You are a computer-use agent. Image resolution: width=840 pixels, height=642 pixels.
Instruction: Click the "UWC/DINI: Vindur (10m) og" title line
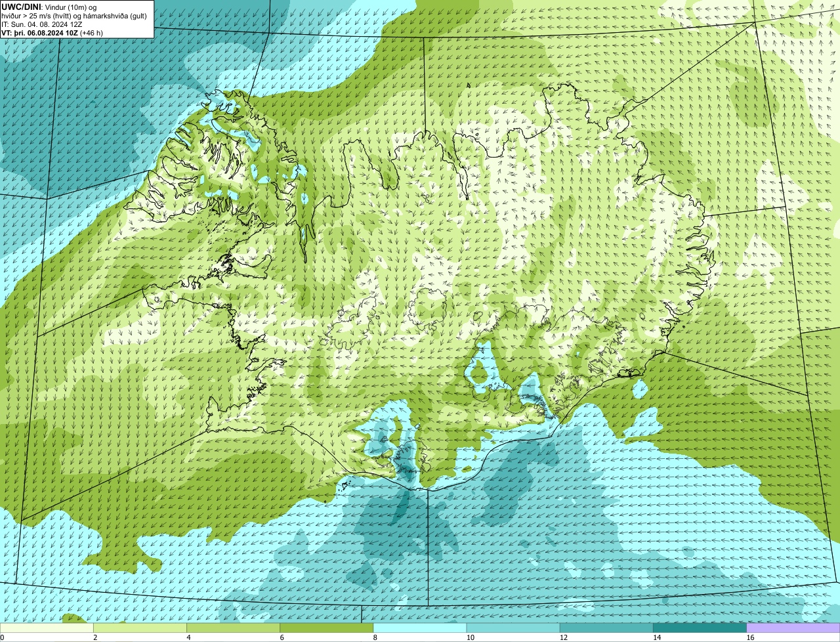[x=49, y=7]
